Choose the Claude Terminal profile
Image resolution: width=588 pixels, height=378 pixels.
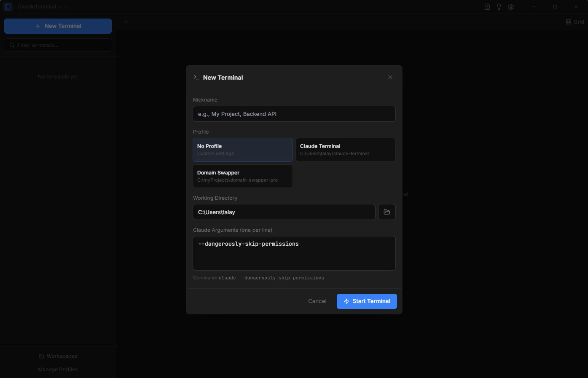[x=345, y=150]
